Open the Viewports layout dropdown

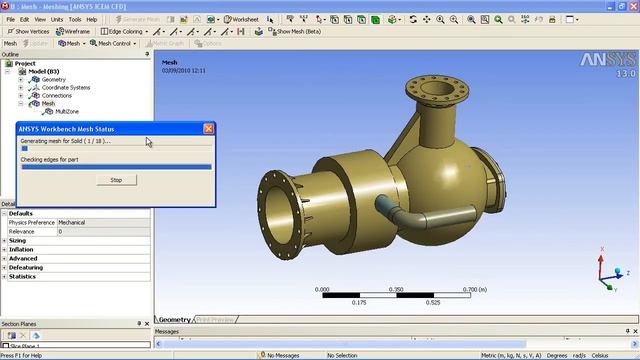pos(572,19)
